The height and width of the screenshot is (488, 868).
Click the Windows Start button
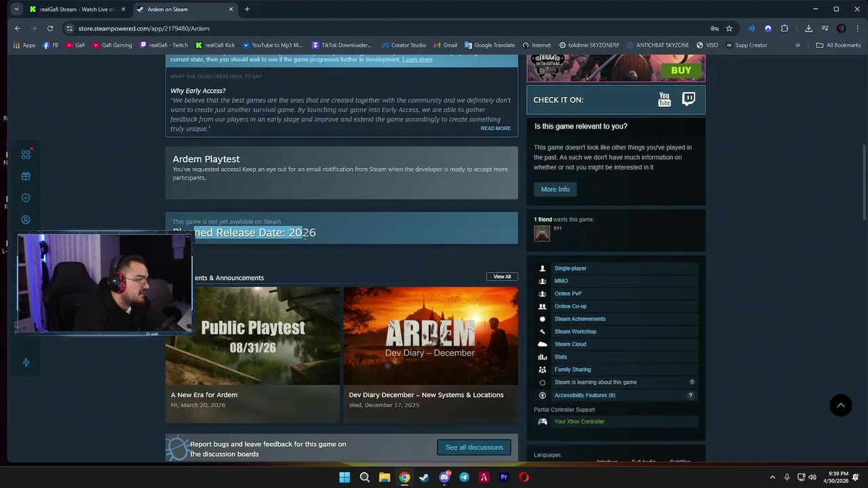click(x=344, y=477)
